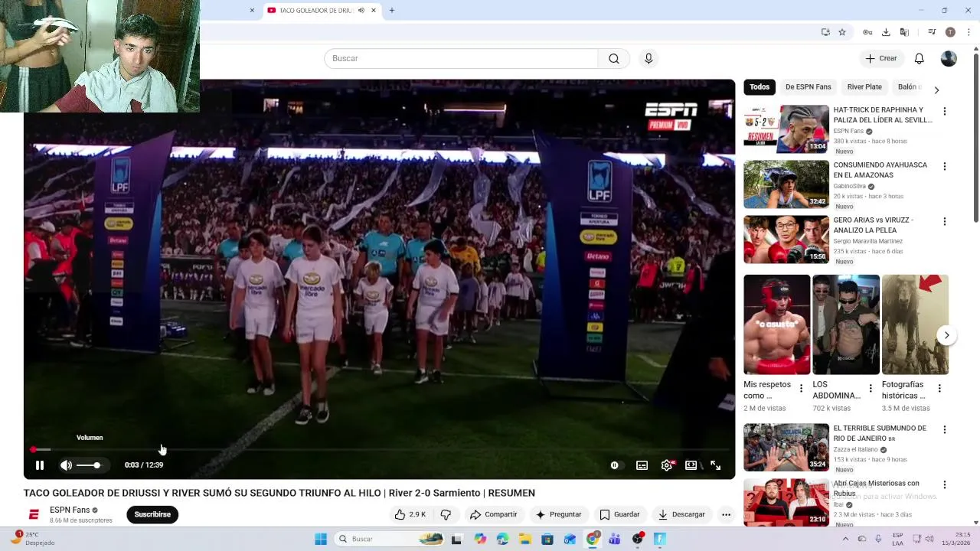This screenshot has height=551, width=980.
Task: Pause the video with the pause button
Action: click(x=40, y=465)
